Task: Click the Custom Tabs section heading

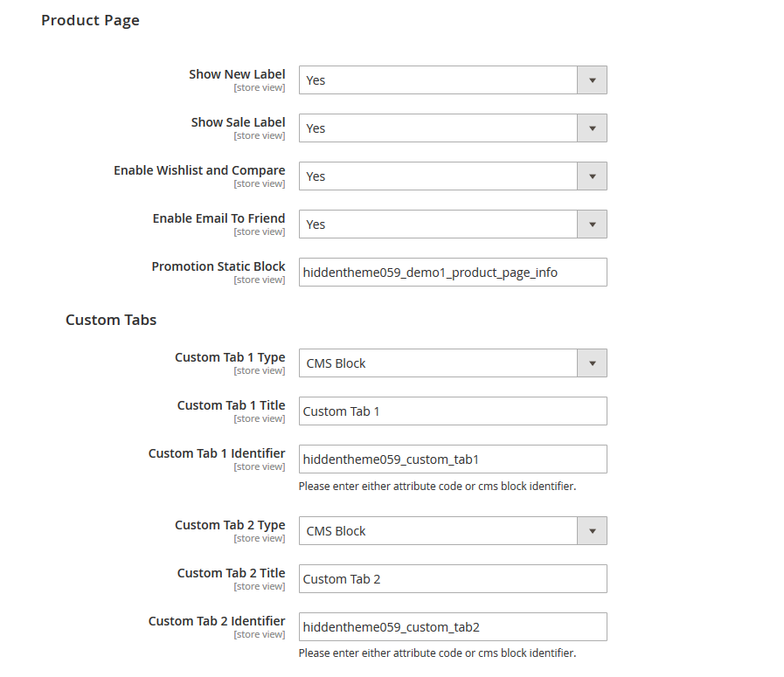Action: (111, 320)
